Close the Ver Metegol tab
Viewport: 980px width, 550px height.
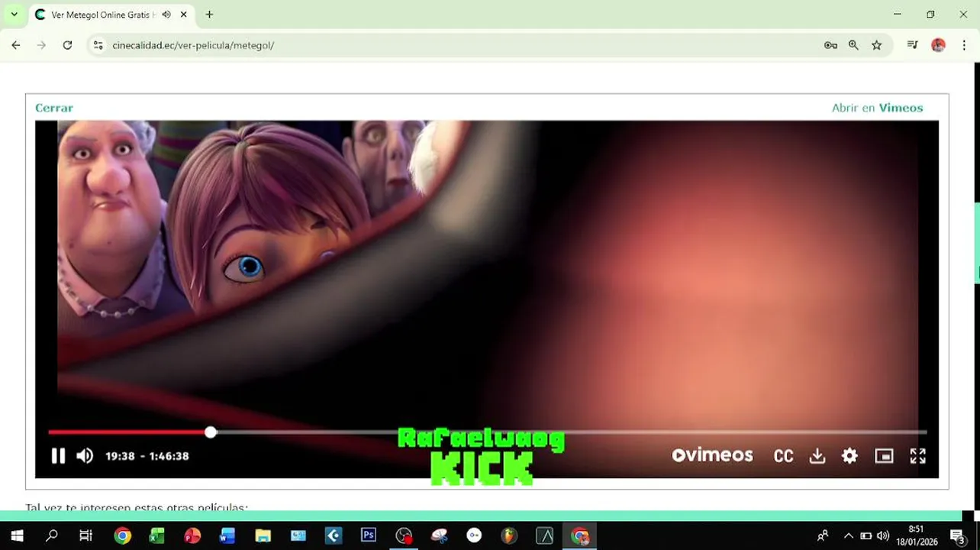point(183,15)
